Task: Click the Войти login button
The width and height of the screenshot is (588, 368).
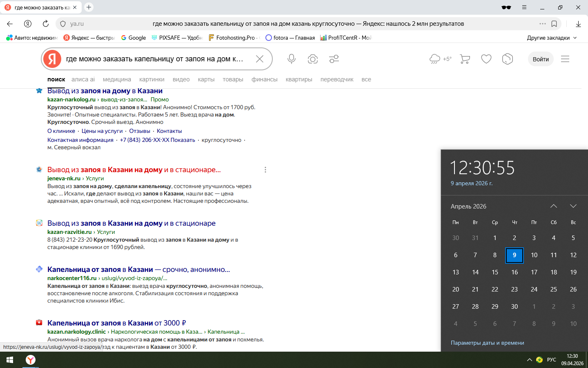Action: point(541,59)
